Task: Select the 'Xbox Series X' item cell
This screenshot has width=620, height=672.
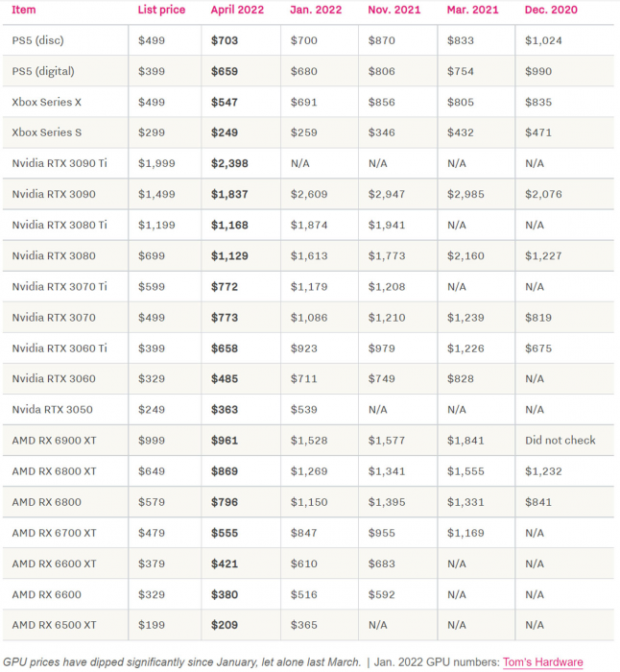Action: tap(47, 102)
